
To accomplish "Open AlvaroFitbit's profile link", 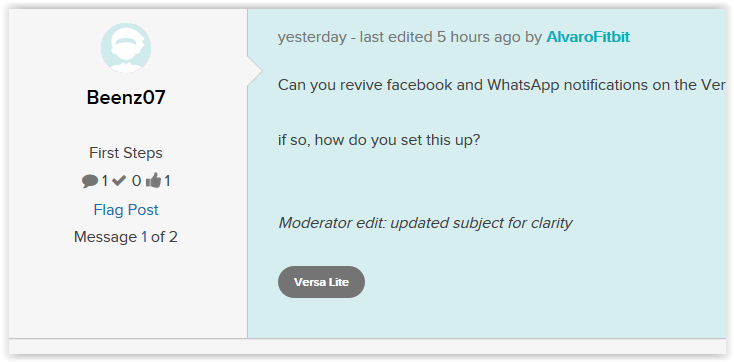I will click(x=588, y=37).
